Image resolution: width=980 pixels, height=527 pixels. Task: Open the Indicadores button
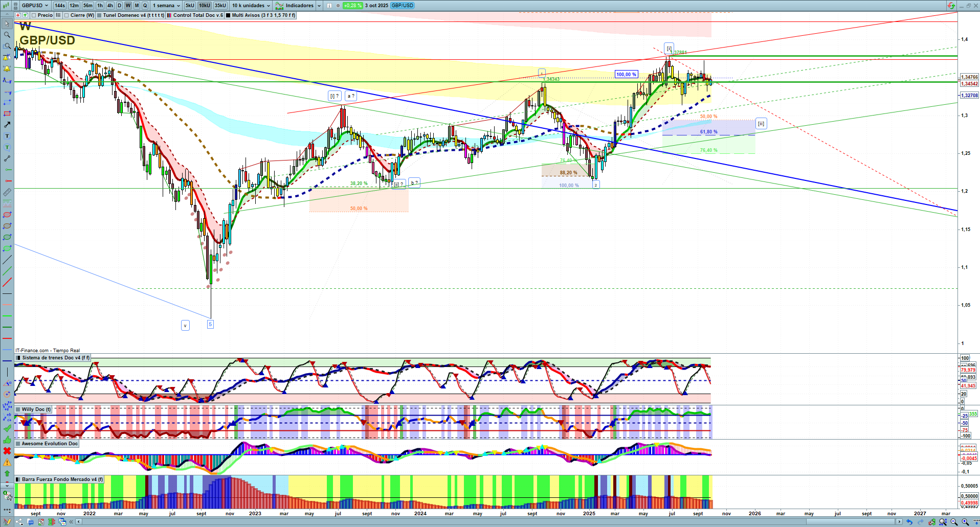pos(295,6)
